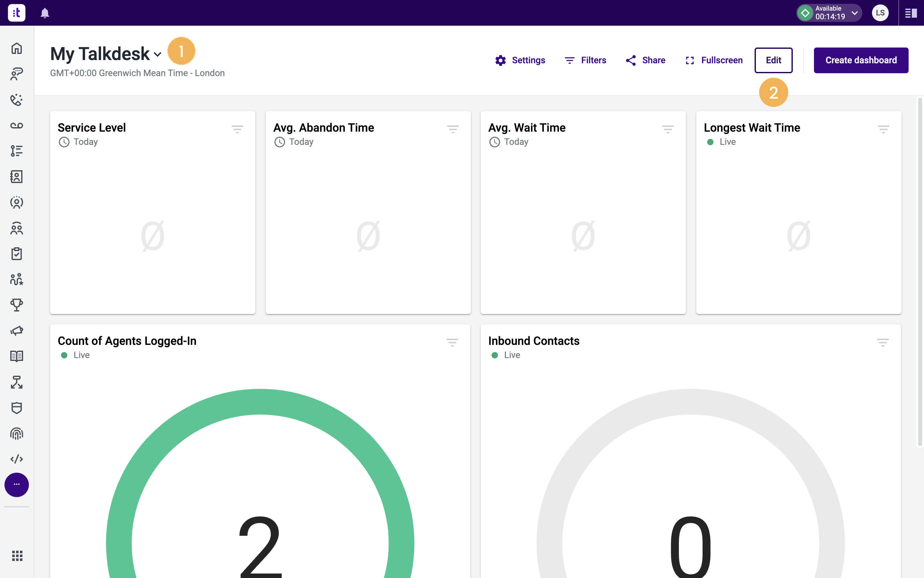Click the Avg. Abandon Time widget title
The width and height of the screenshot is (924, 578).
click(x=323, y=128)
